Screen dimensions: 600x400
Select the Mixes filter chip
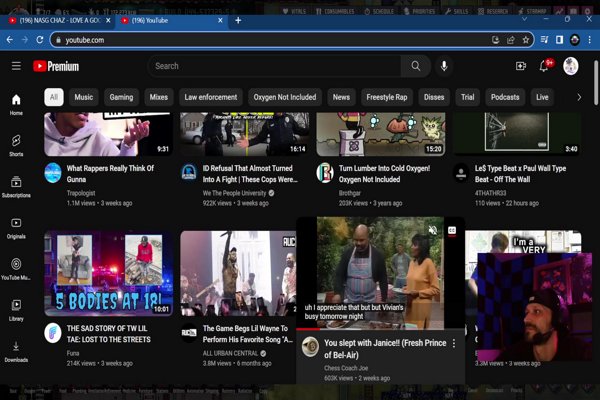coord(159,97)
